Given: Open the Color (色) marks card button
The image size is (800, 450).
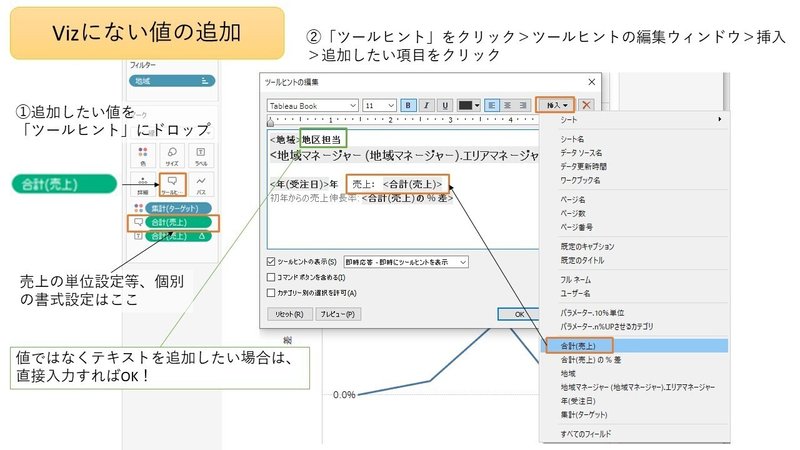Looking at the screenshot, I should pos(143,156).
